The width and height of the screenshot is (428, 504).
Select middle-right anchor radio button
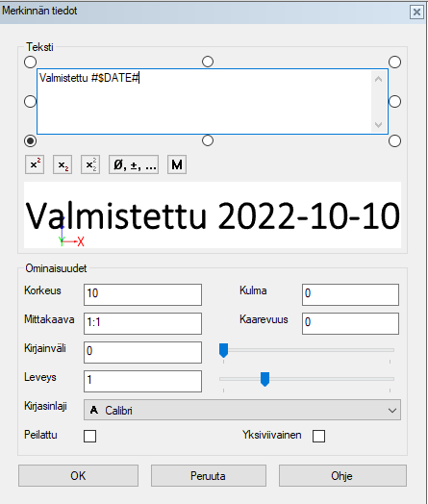click(394, 102)
